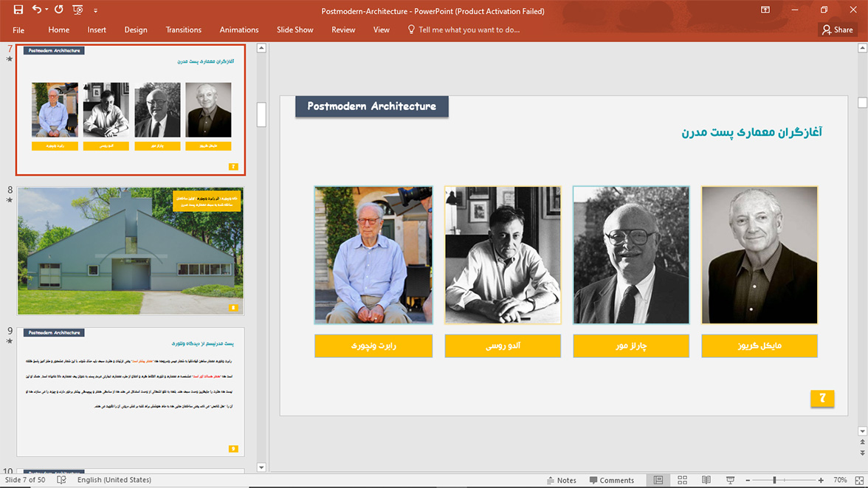The image size is (868, 488).
Task: Open Ribbon Display Options
Action: 765,10
